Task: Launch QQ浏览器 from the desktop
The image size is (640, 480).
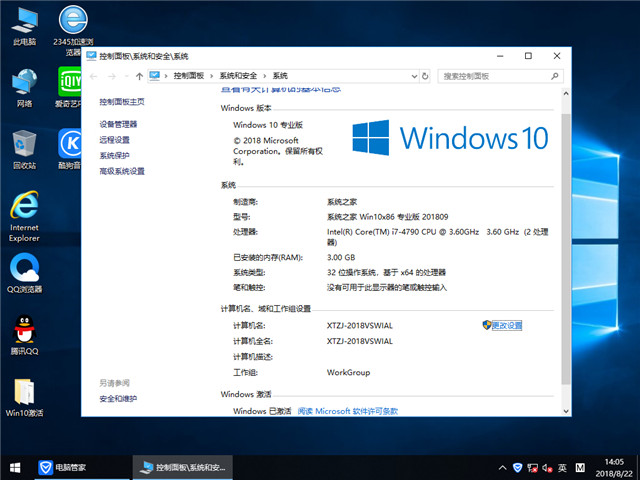Action: pos(24,272)
